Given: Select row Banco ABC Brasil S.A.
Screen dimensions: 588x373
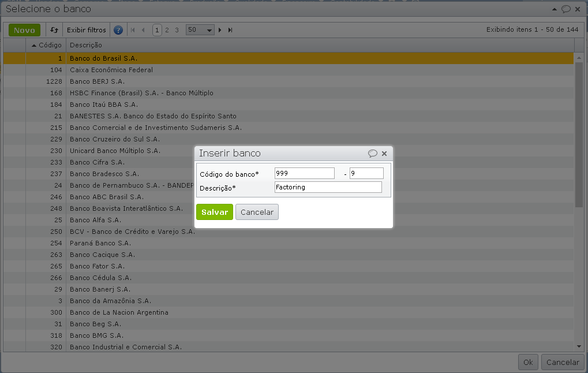Looking at the screenshot, I should pos(289,197).
